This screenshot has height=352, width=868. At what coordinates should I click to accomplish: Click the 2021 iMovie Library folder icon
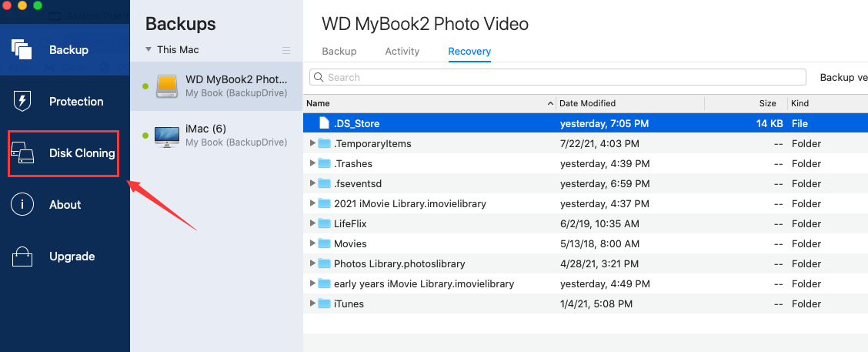click(325, 203)
